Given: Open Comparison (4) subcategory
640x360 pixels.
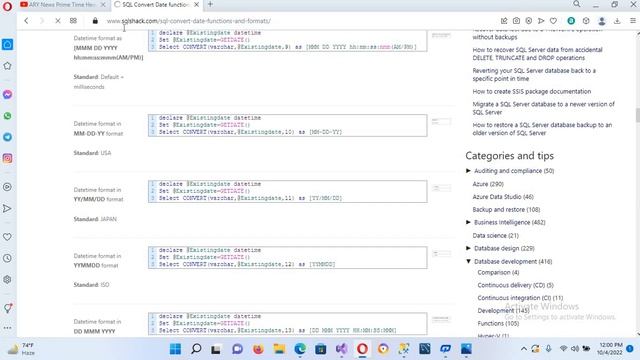Looking at the screenshot, I should (498, 272).
